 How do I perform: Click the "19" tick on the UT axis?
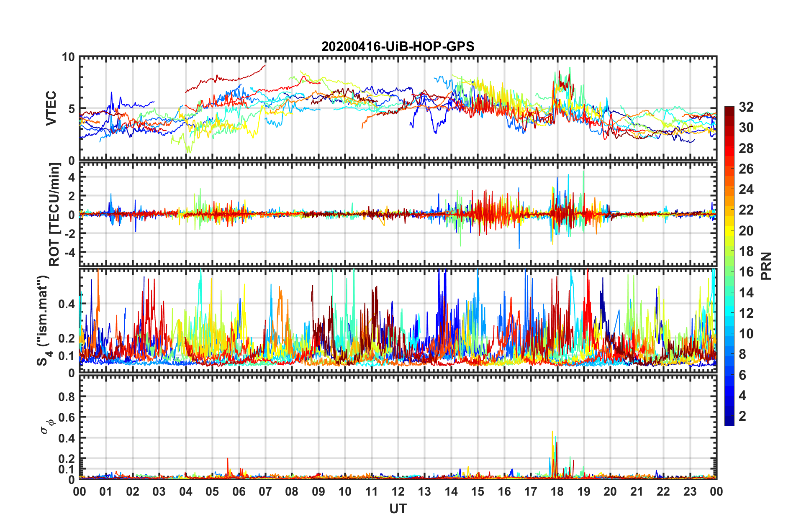584,491
